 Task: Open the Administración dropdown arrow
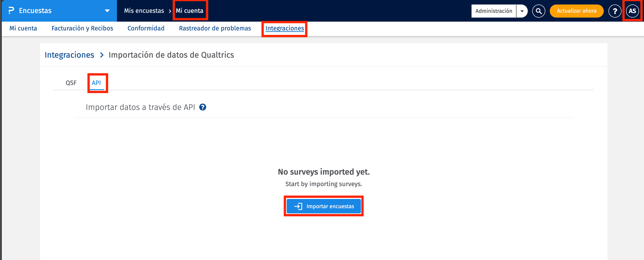(x=522, y=11)
